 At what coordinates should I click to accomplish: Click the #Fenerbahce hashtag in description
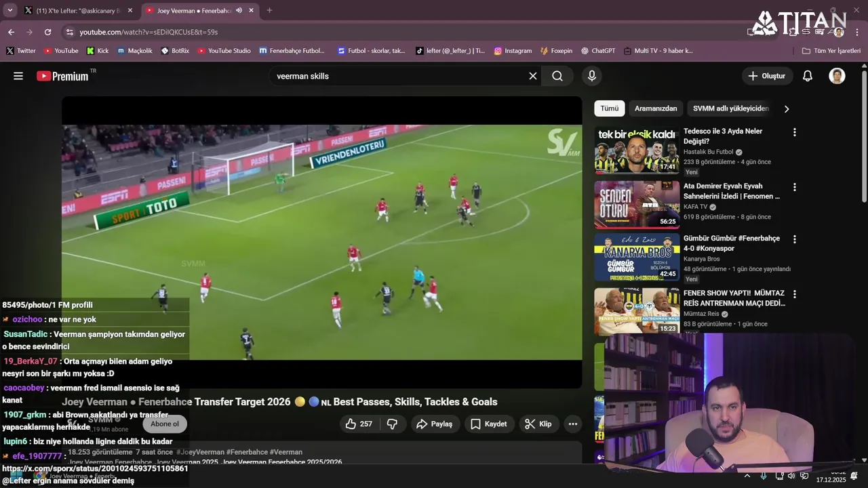click(247, 452)
